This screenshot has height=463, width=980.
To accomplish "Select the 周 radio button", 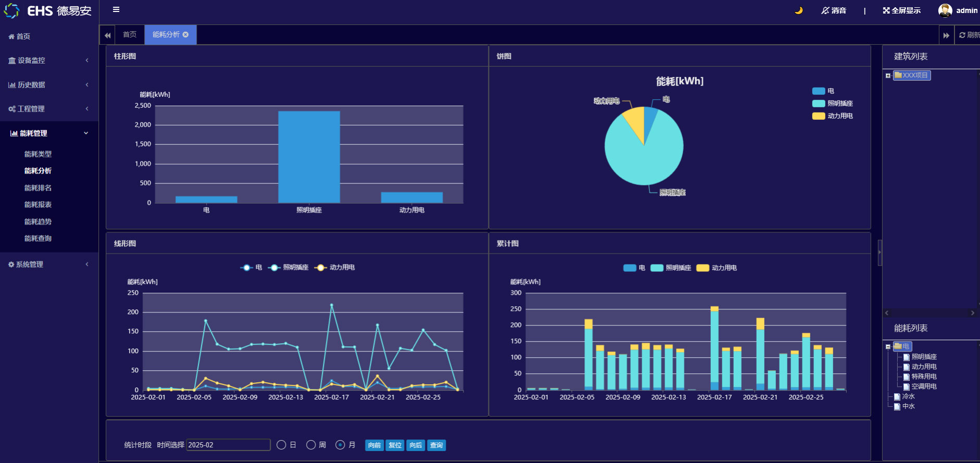I will 311,445.
